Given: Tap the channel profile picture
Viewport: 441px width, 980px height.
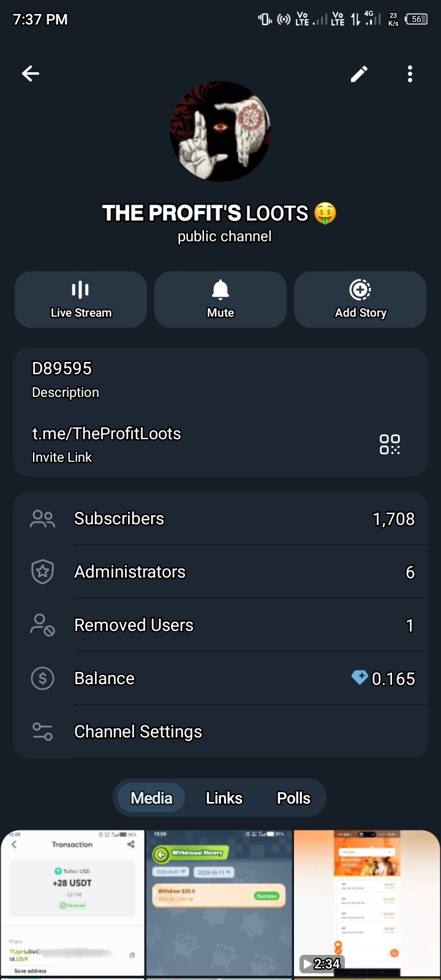Looking at the screenshot, I should click(221, 131).
